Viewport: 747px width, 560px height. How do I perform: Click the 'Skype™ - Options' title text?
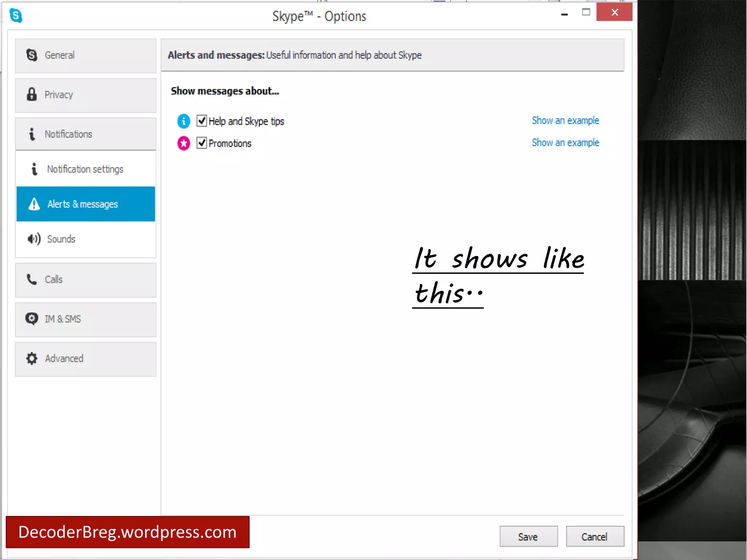(319, 16)
